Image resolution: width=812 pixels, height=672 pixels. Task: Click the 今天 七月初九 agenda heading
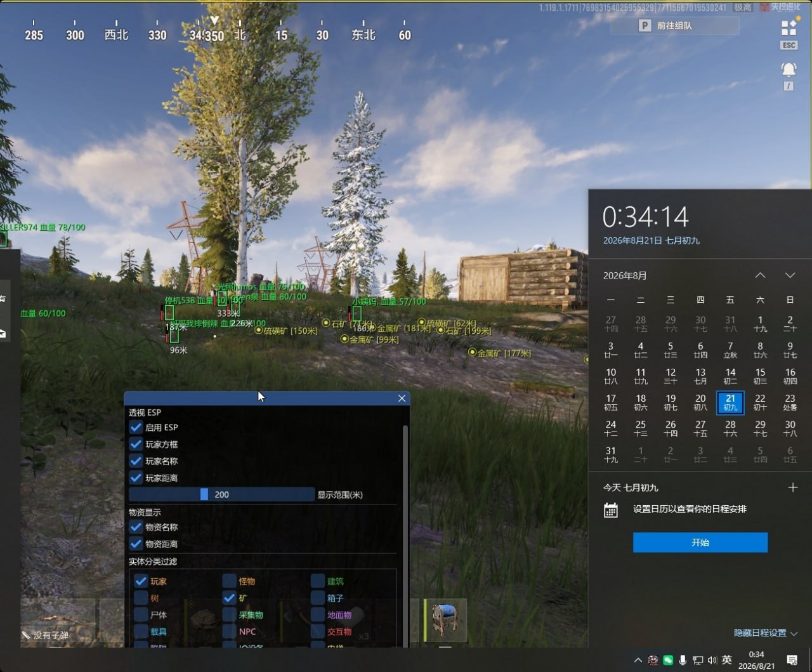click(x=631, y=487)
